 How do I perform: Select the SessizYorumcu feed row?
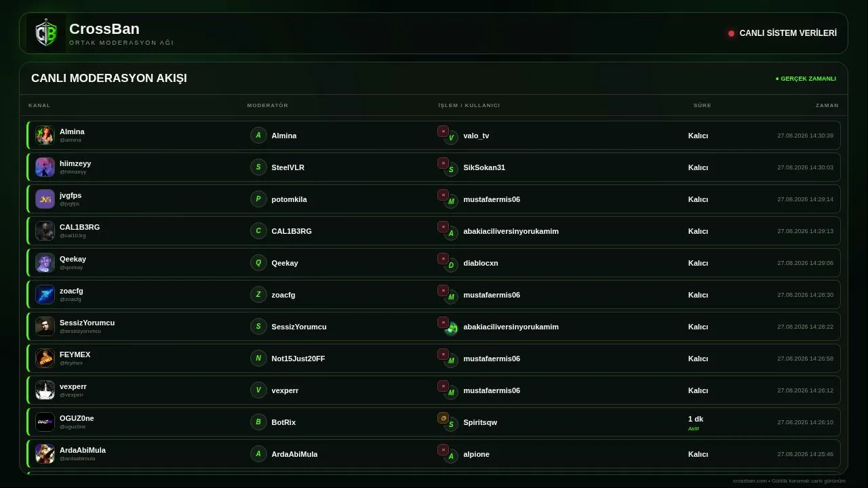pos(433,327)
